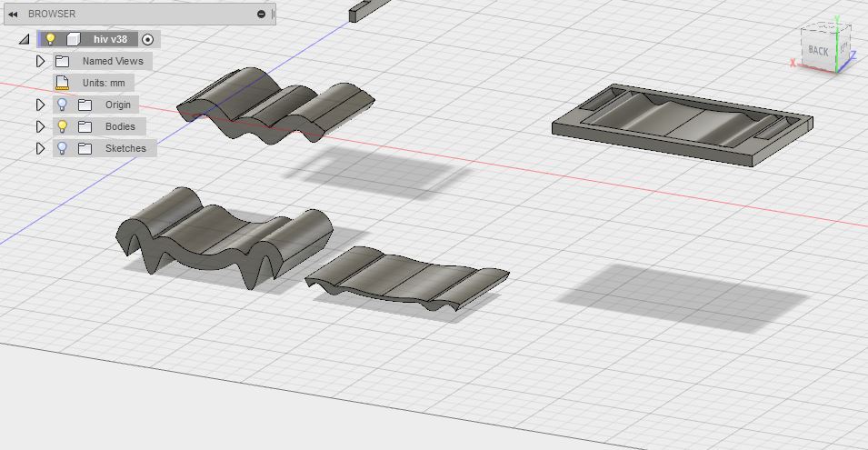
Task: Select the Bodies tree item
Action: point(120,126)
